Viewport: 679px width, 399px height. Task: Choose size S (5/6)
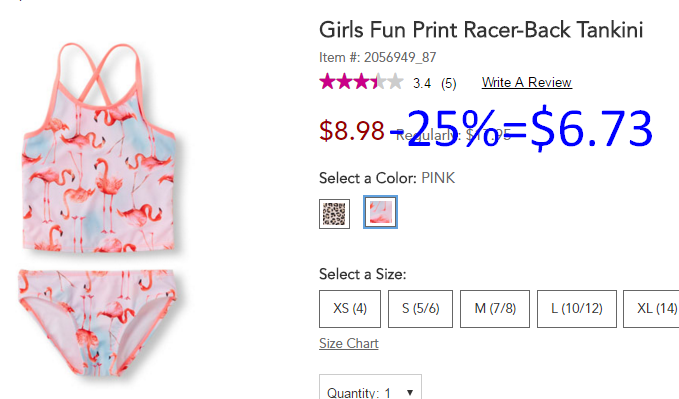[420, 308]
